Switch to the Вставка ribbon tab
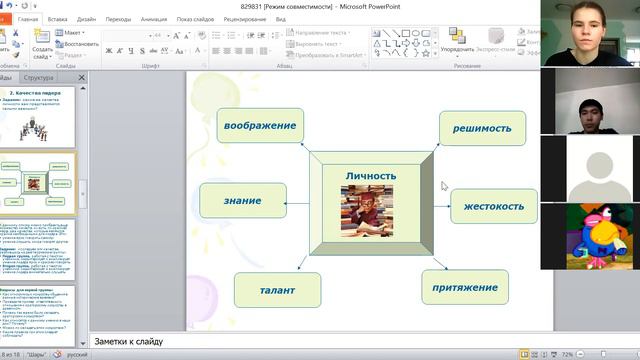Screen dimensions: 640x360 tap(57, 19)
